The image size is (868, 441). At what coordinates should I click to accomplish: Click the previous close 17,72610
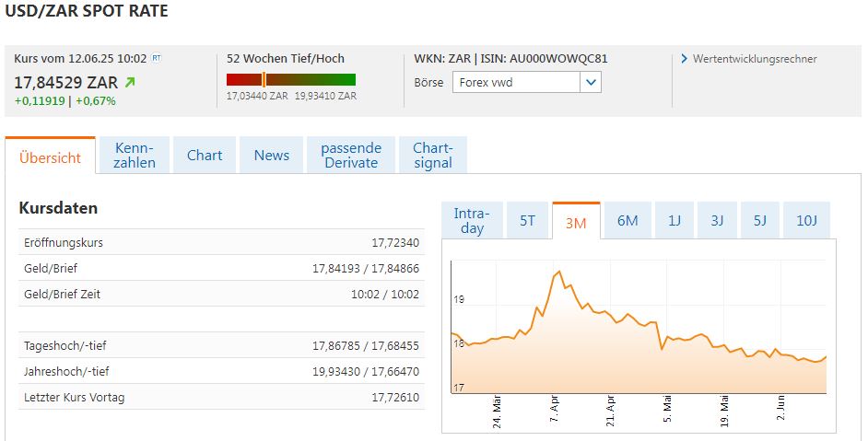click(395, 398)
